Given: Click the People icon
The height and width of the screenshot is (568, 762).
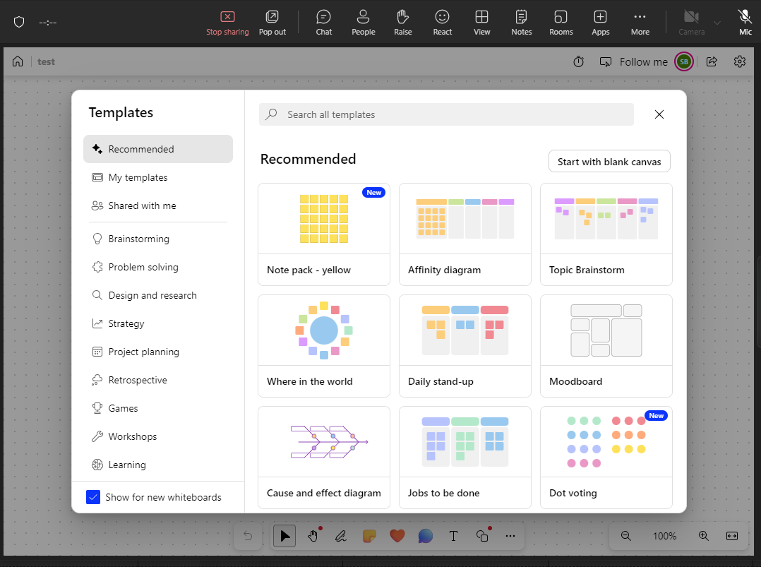Looking at the screenshot, I should coord(363,21).
